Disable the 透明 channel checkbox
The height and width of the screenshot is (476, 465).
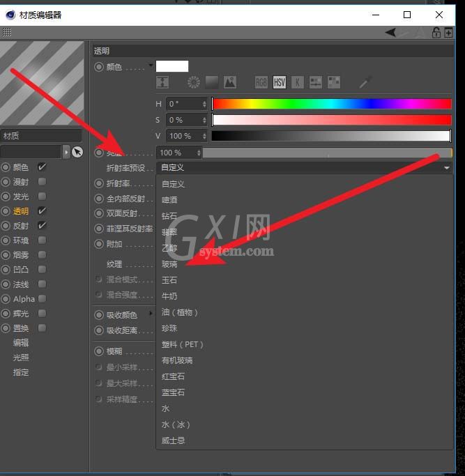pos(42,210)
